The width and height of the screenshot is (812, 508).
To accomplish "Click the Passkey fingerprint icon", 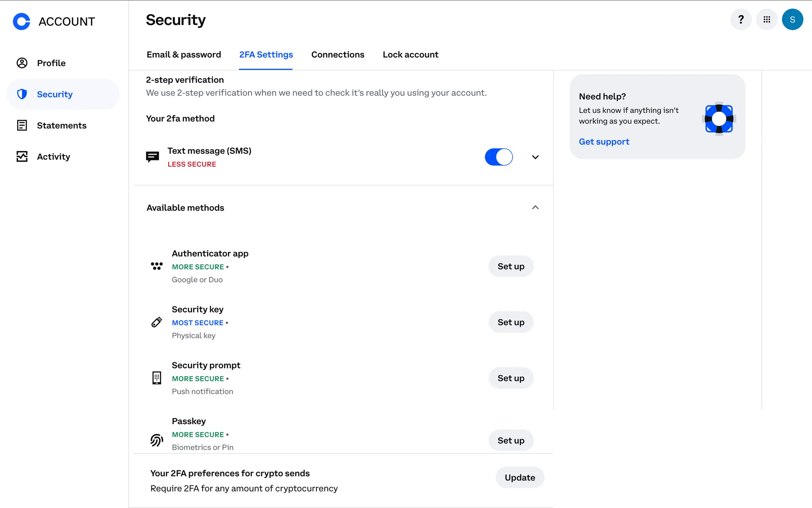I will [x=156, y=440].
